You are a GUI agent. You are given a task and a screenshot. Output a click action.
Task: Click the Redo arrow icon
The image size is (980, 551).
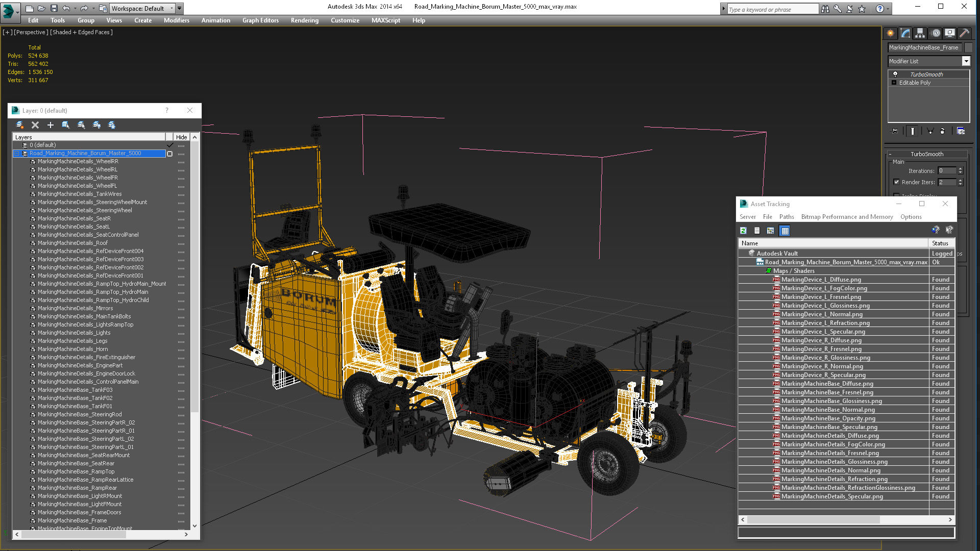[x=84, y=8]
